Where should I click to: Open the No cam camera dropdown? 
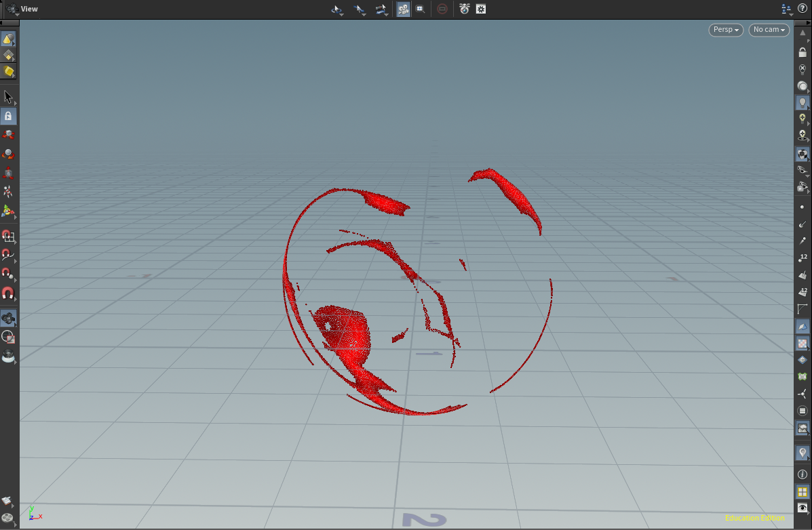point(769,30)
